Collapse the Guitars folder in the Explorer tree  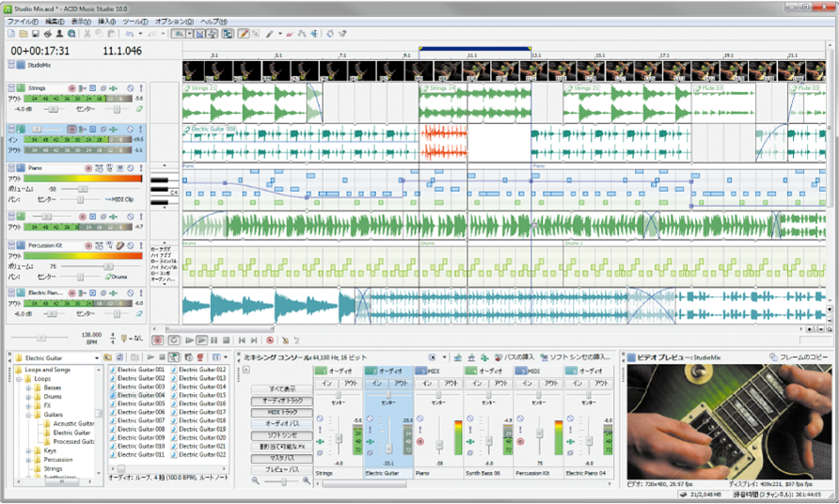tap(29, 414)
